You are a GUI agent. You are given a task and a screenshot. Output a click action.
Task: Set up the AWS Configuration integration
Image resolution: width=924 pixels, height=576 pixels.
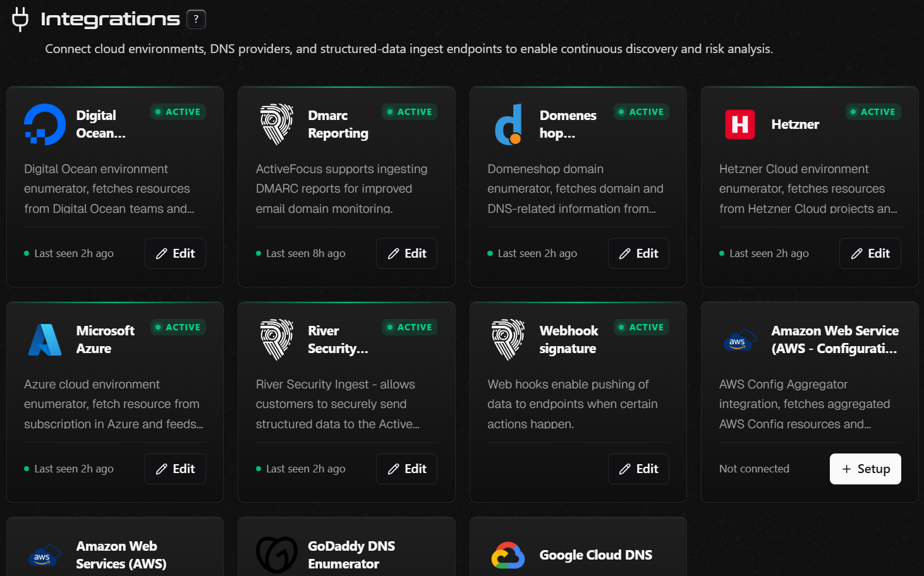(x=865, y=469)
